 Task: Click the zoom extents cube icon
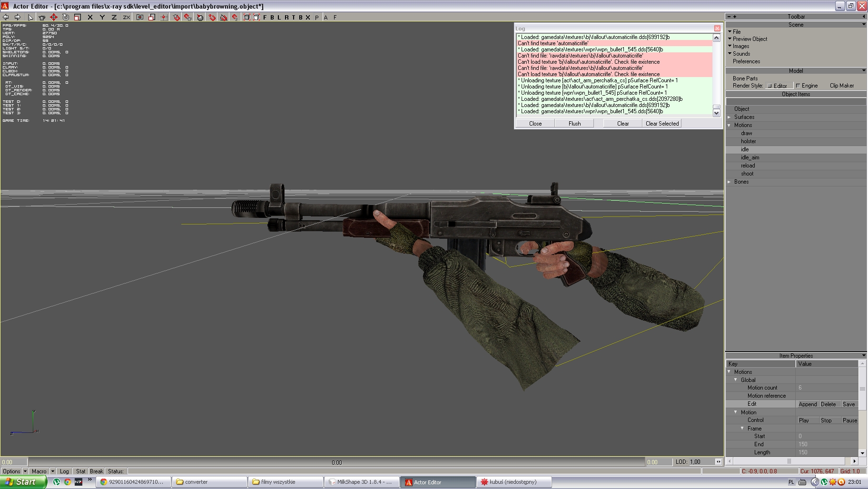[x=247, y=17]
